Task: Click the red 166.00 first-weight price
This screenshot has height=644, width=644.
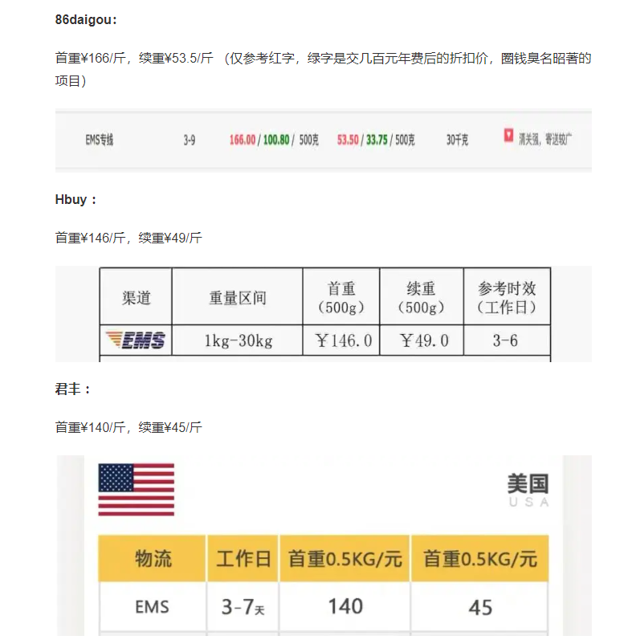Action: click(243, 140)
